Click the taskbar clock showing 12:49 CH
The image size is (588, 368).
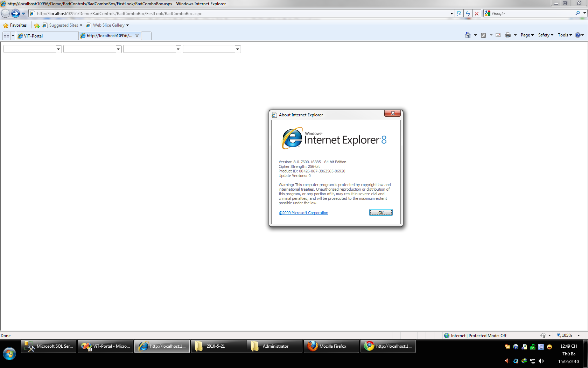pyautogui.click(x=569, y=354)
